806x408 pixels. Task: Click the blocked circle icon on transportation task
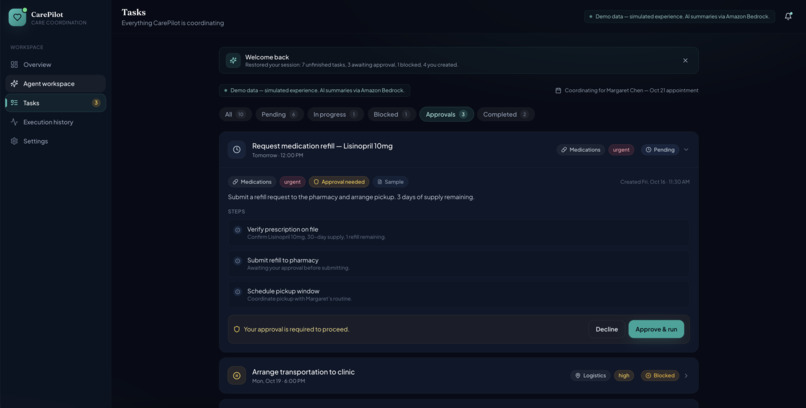236,376
